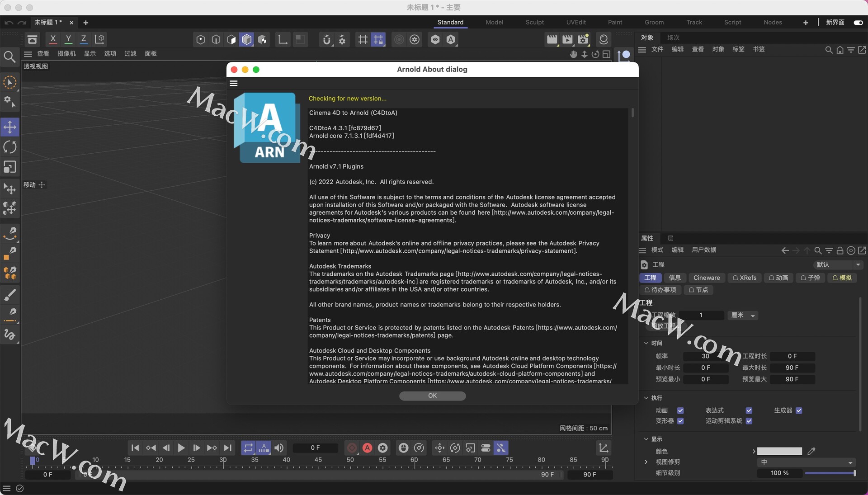This screenshot has height=495, width=868.
Task: Toggle the 表达式 checkbox
Action: coord(749,410)
